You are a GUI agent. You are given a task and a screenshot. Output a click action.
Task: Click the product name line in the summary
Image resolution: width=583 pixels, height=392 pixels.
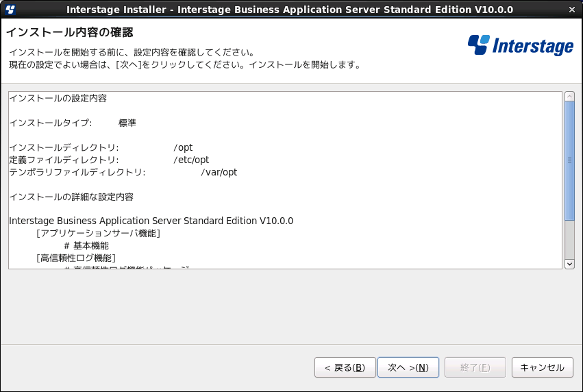point(151,221)
